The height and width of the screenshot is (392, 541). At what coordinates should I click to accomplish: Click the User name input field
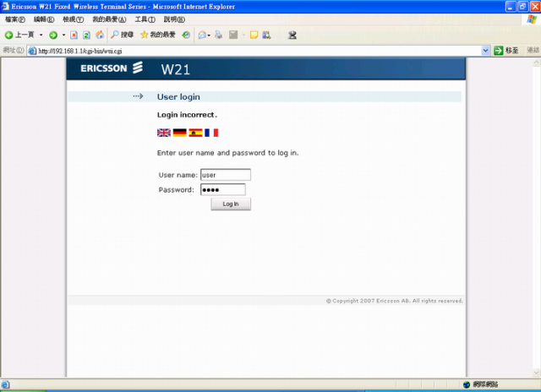[226, 175]
